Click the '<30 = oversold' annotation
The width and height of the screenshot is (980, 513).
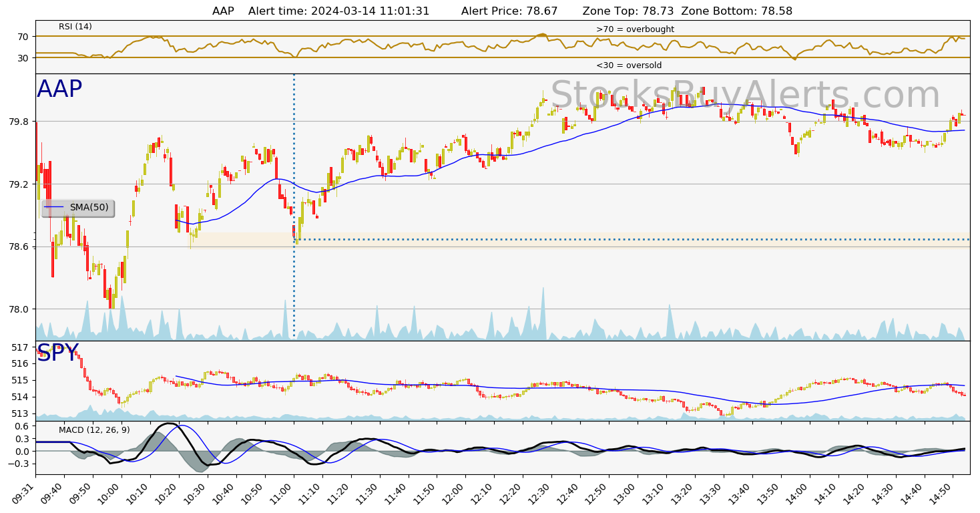tap(629, 65)
